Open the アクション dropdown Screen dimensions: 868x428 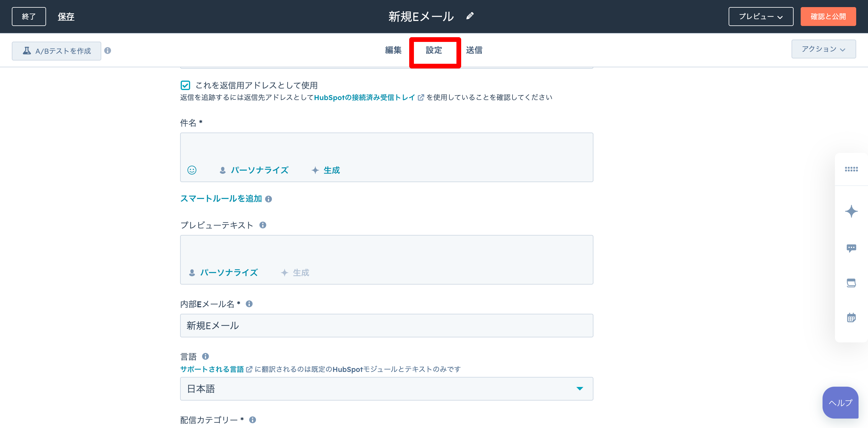tap(823, 49)
